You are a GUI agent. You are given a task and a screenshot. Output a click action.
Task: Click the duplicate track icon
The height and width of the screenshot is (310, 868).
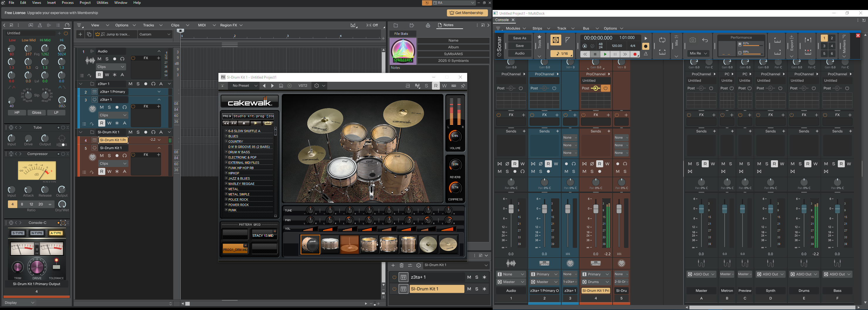click(x=89, y=34)
